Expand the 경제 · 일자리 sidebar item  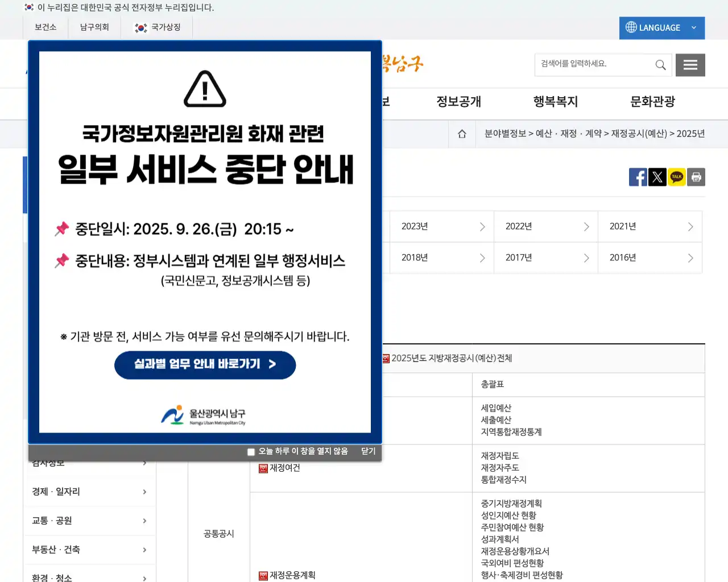coord(89,492)
